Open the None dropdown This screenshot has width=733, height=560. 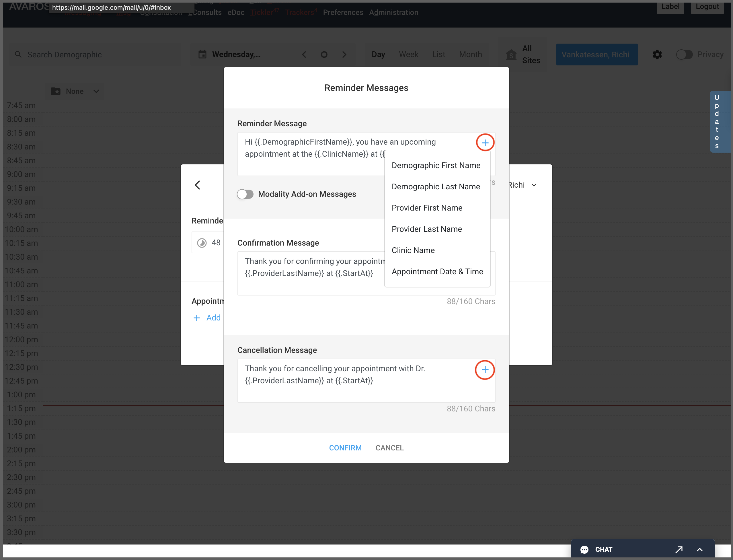[x=75, y=91]
